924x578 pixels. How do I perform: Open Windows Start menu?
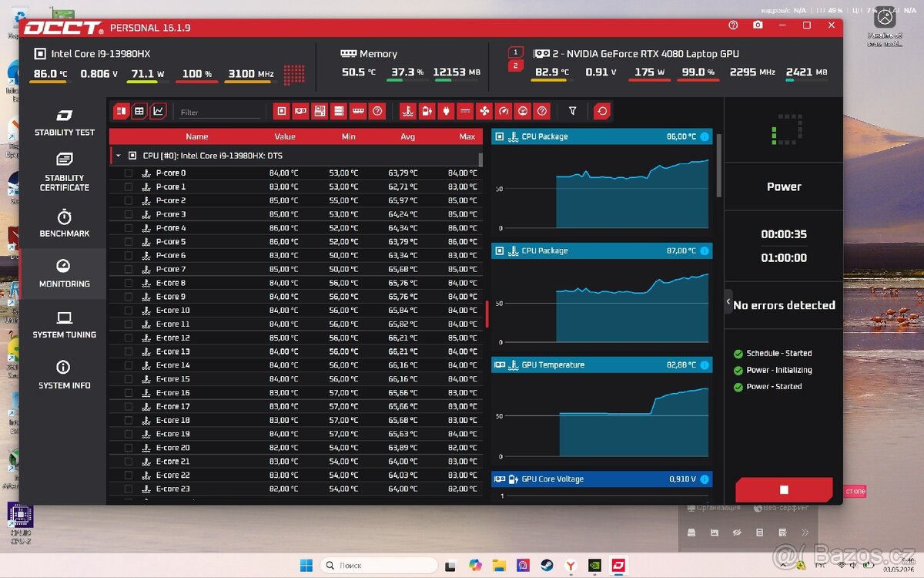click(x=306, y=565)
